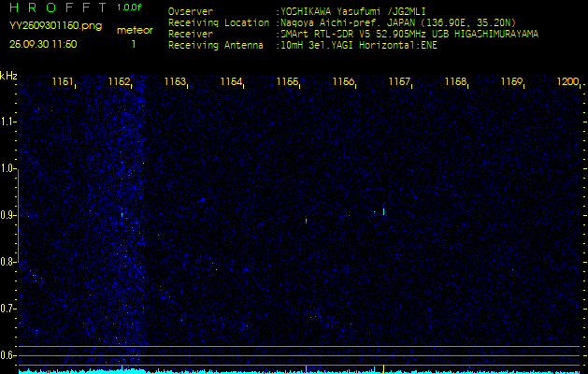The height and width of the screenshot is (374, 588).
Task: Select the 0.8 kHz frequency label
Action: pyautogui.click(x=7, y=262)
